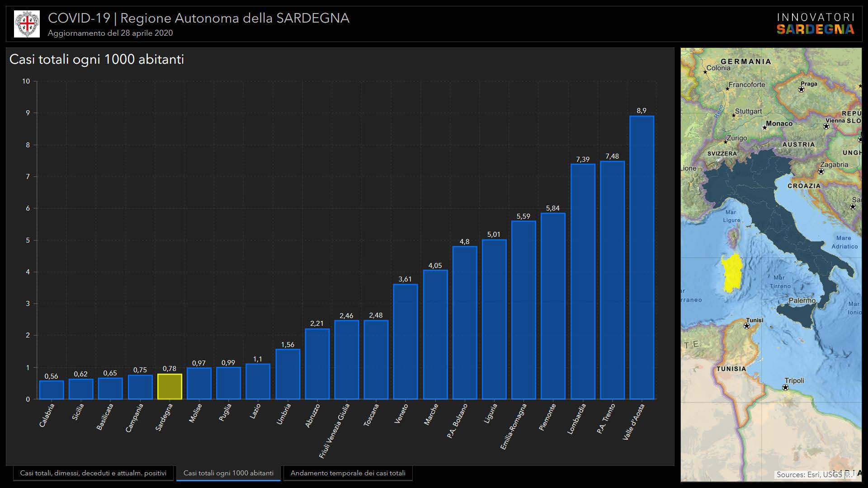Select the Calabria bar labeled 0,56
This screenshot has width=868, height=488.
click(x=52, y=389)
